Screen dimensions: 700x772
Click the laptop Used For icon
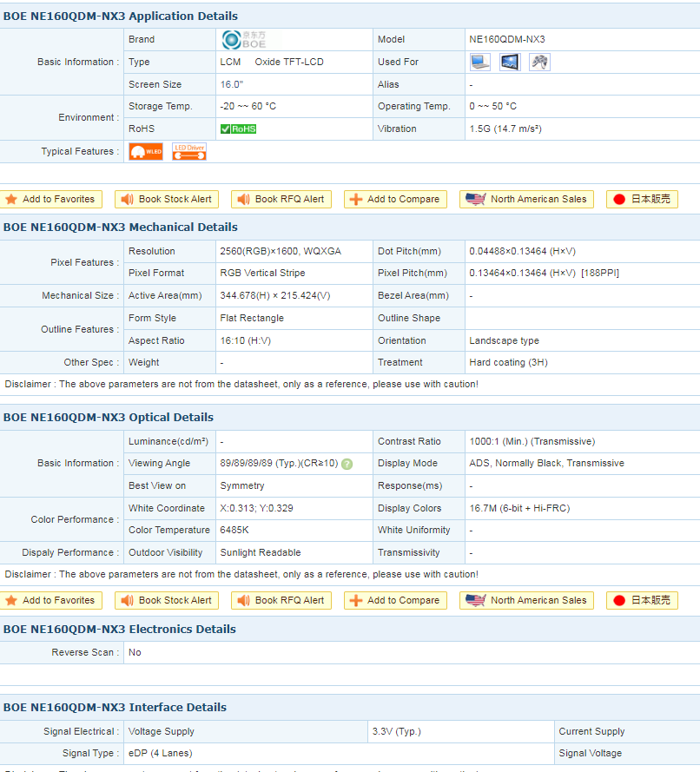tap(480, 62)
